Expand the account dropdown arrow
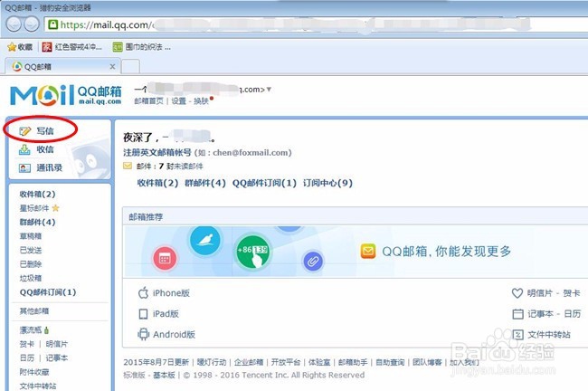The width and height of the screenshot is (588, 391). [x=269, y=90]
